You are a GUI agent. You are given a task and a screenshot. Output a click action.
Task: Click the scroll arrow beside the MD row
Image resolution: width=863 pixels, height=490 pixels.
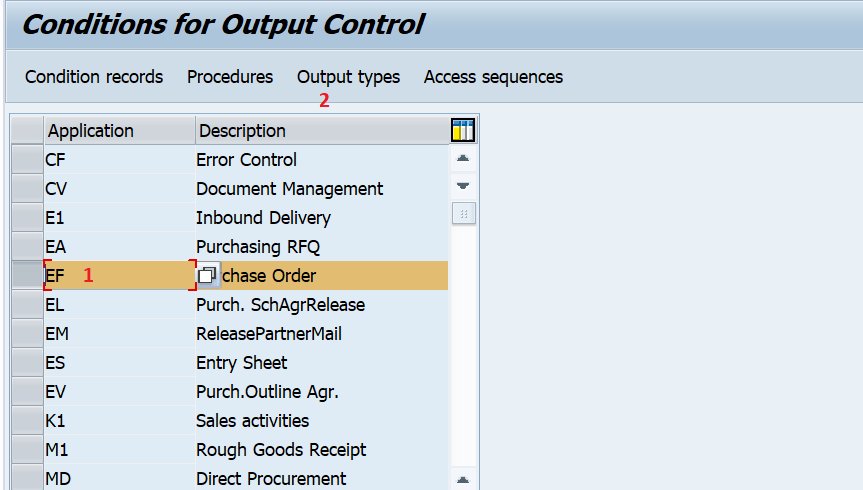(463, 479)
